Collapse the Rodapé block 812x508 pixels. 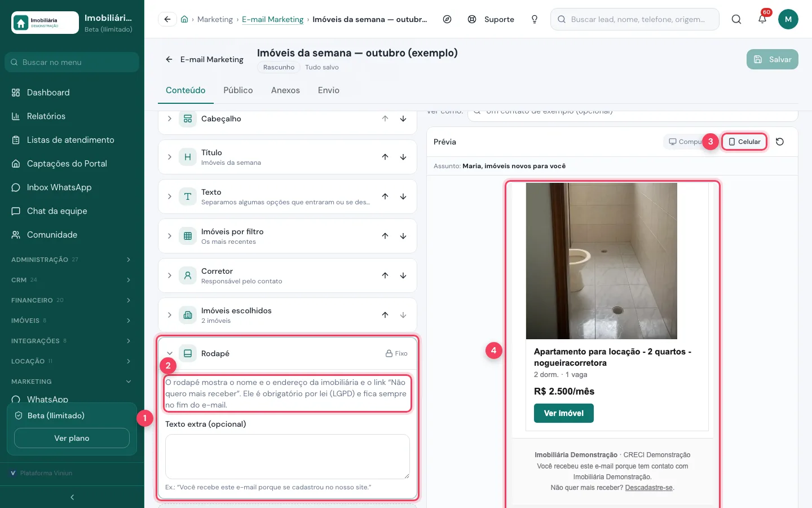(170, 353)
